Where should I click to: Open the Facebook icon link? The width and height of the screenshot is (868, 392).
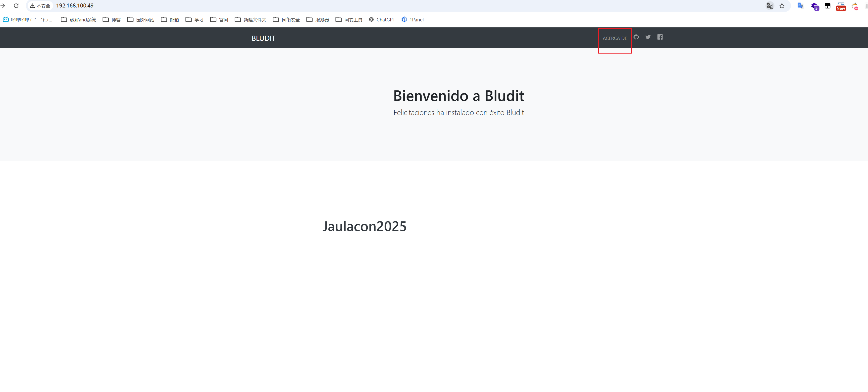[x=660, y=37]
